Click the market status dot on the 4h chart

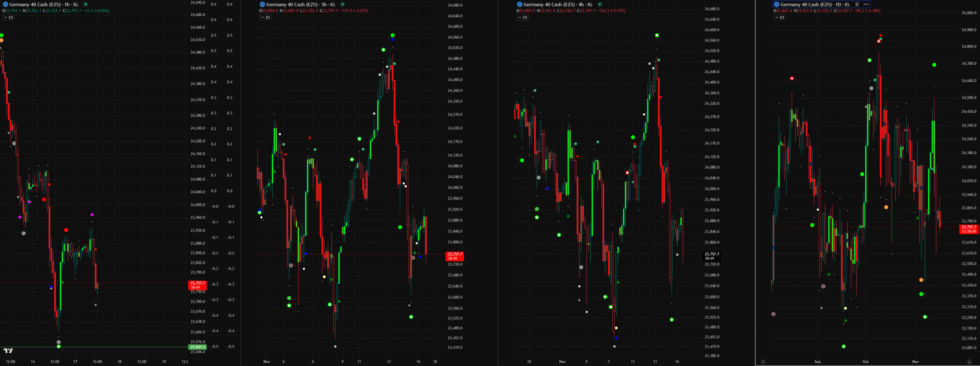click(600, 5)
